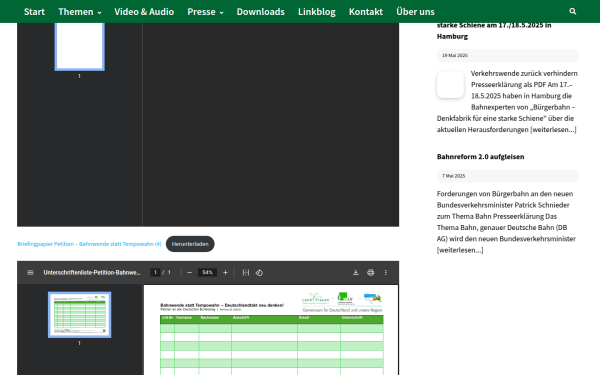Click the 7 Mai 2025 date label

[x=453, y=176]
